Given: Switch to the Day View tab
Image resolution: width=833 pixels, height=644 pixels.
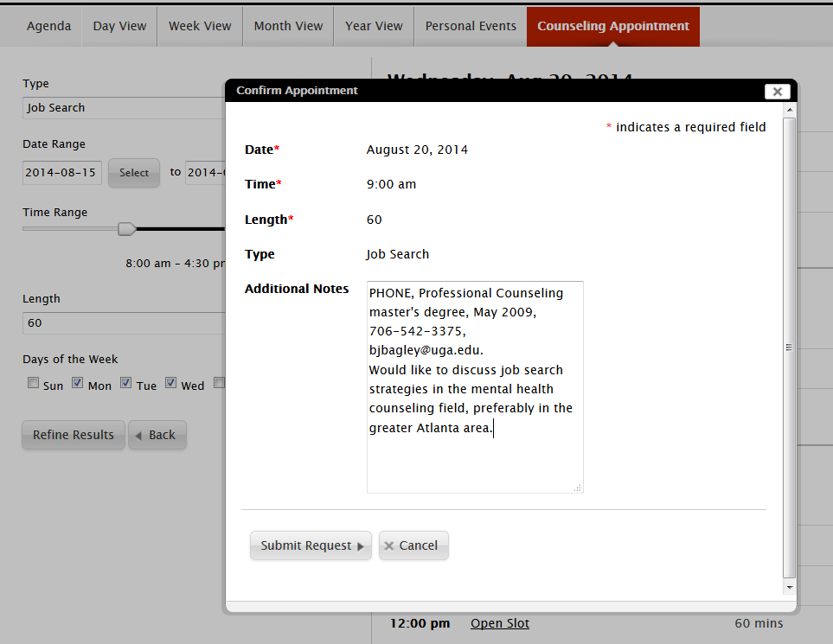Looking at the screenshot, I should point(119,26).
